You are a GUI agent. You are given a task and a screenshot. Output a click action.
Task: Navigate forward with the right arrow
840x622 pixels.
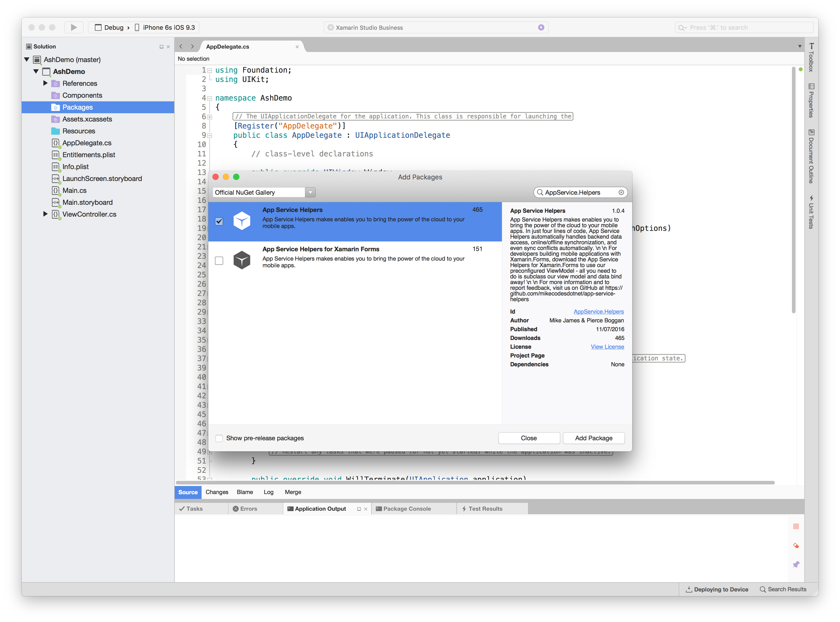pyautogui.click(x=192, y=46)
